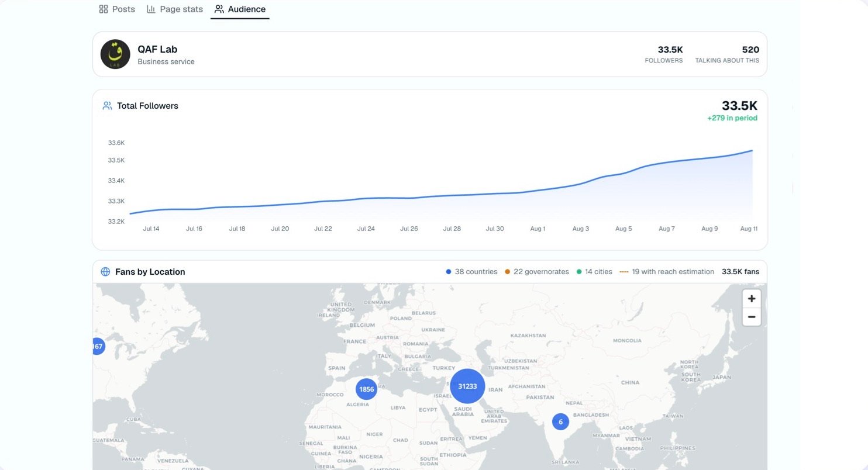The height and width of the screenshot is (470, 868).
Task: Click the 1856 fan cluster over Algeria
Action: point(366,389)
